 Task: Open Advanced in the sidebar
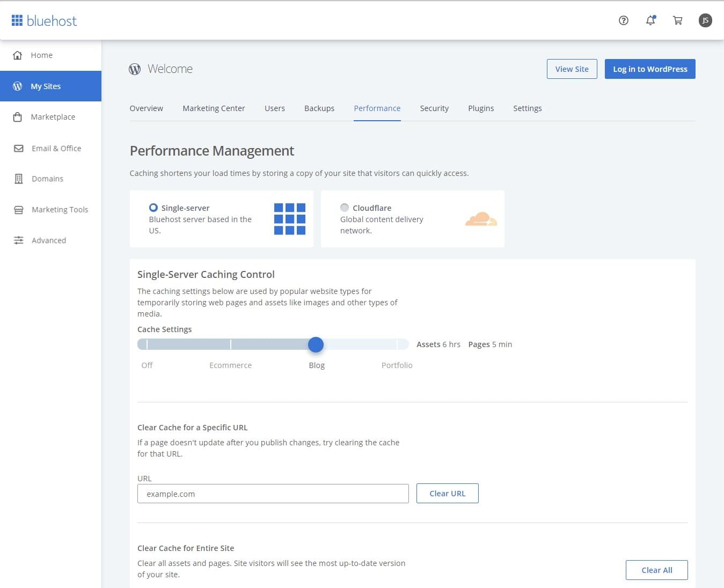50,240
